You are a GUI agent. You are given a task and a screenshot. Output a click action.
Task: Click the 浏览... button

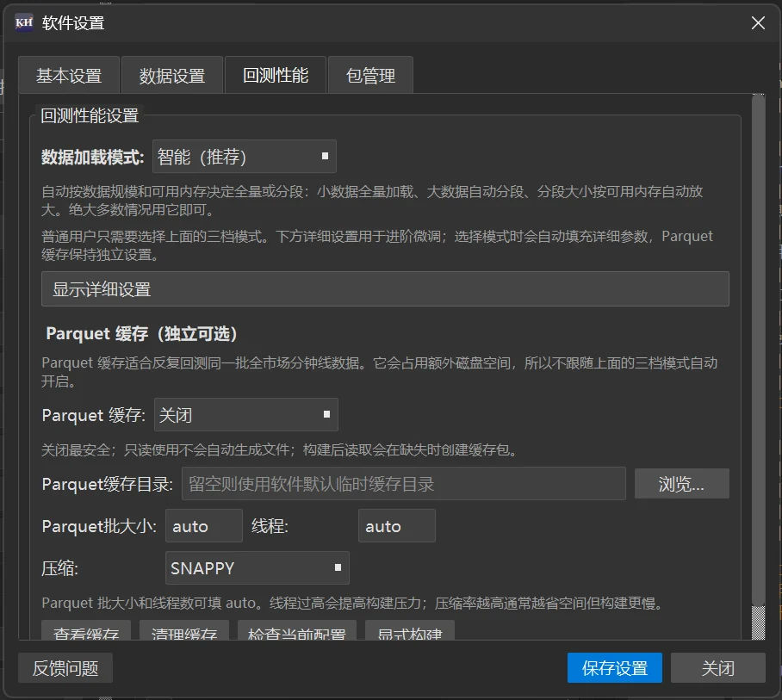pyautogui.click(x=682, y=484)
